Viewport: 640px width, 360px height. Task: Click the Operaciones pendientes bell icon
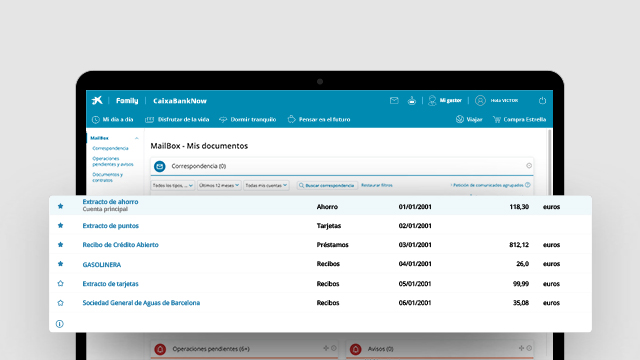(160, 349)
